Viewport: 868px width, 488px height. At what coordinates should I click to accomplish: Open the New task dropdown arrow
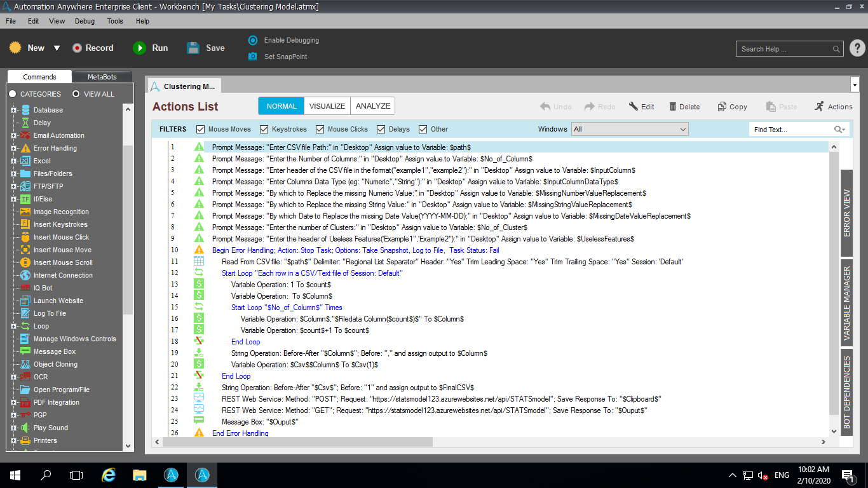tap(57, 48)
